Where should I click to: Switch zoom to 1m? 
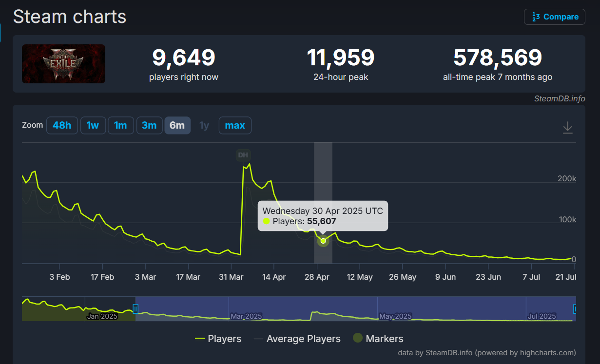click(120, 125)
